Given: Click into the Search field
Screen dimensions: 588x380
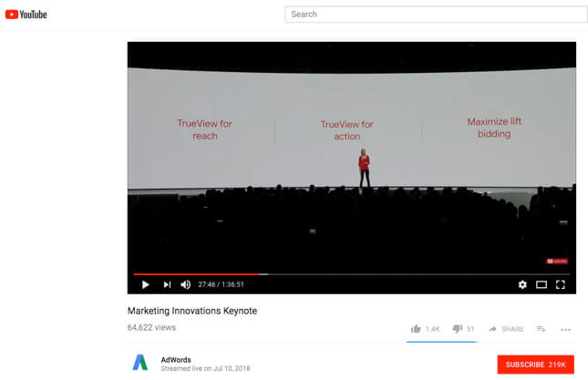Looking at the screenshot, I should [x=436, y=15].
